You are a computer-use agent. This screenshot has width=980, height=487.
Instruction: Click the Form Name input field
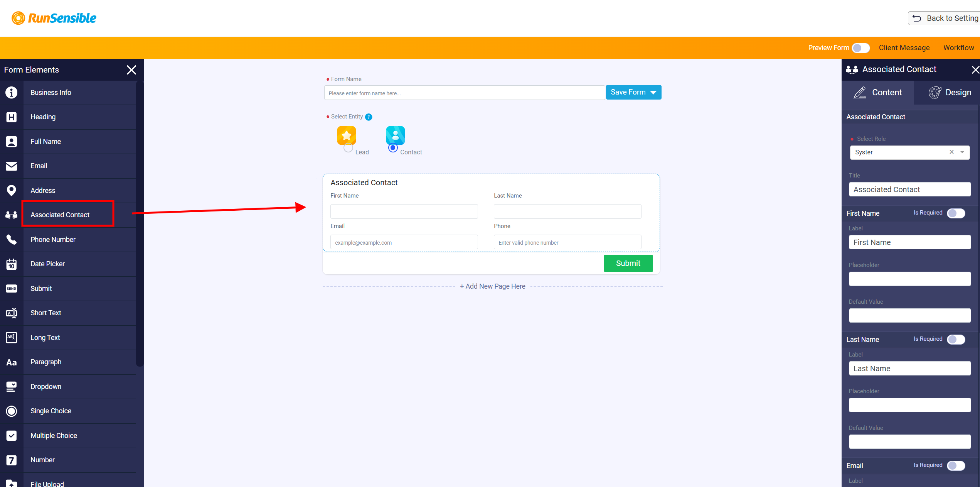464,93
